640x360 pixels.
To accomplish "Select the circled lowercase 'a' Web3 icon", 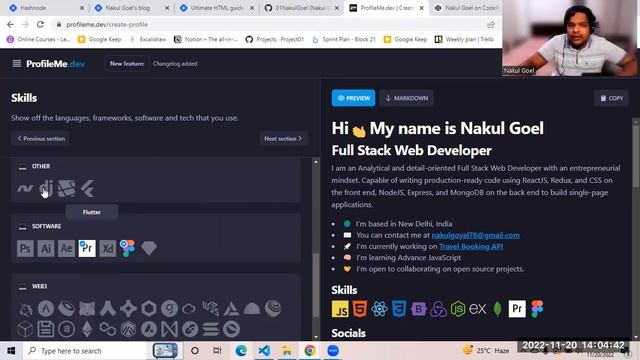I will (67, 329).
